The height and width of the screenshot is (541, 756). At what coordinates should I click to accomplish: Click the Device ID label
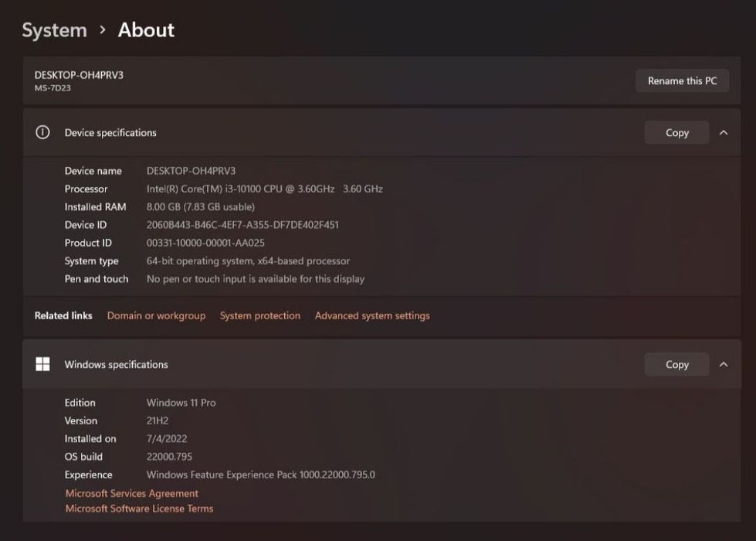pos(86,225)
